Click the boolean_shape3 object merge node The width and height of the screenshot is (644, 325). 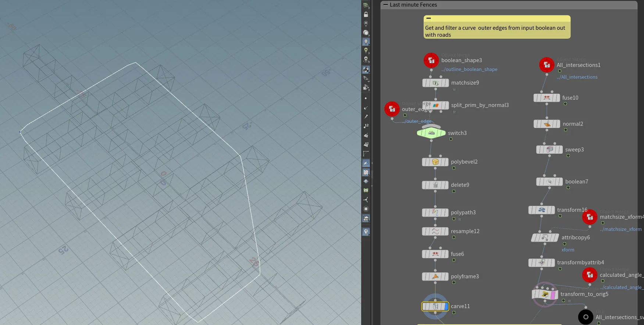point(431,60)
